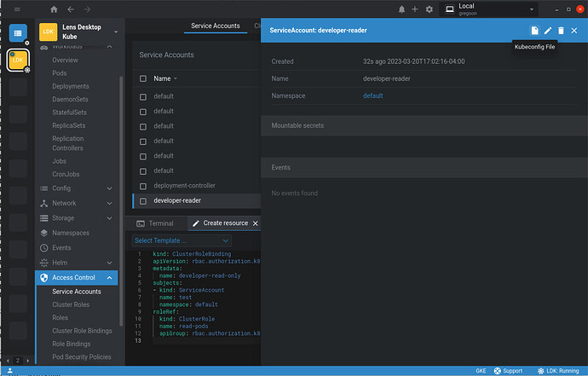Open the settings gear in the top bar
The width and height of the screenshot is (588, 376).
[x=429, y=9]
